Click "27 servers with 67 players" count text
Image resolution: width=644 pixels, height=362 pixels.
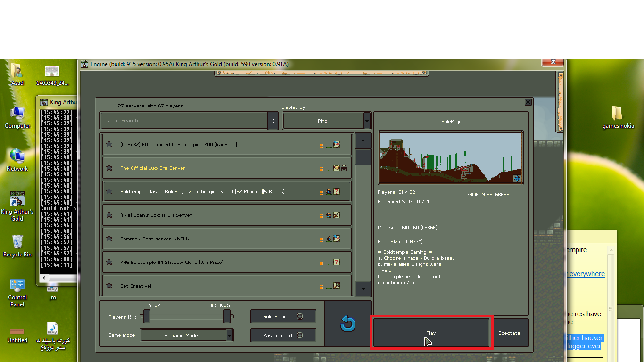150,106
